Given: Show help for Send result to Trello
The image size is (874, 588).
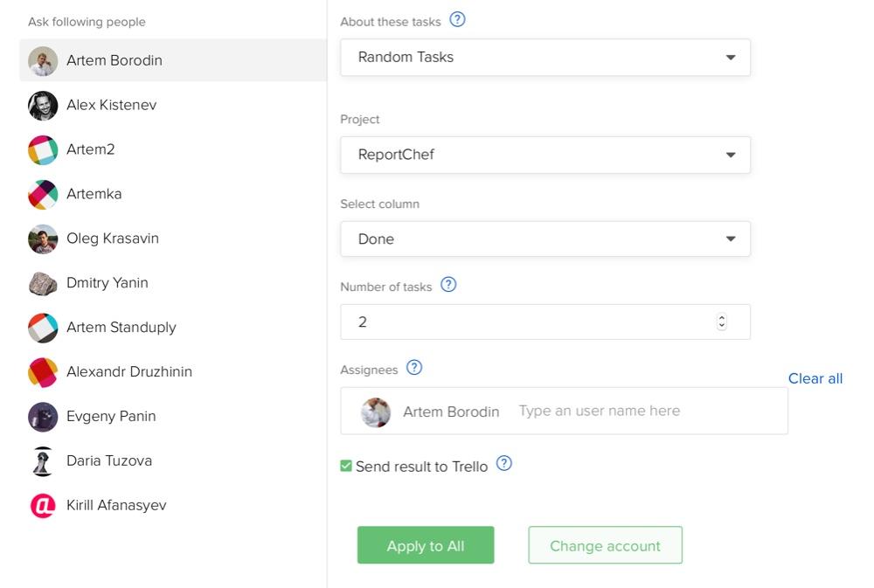Looking at the screenshot, I should (x=504, y=464).
